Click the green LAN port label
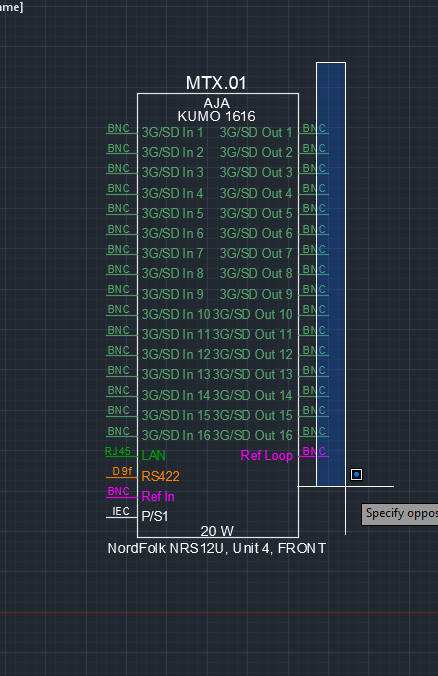Image resolution: width=438 pixels, height=676 pixels. point(153,455)
